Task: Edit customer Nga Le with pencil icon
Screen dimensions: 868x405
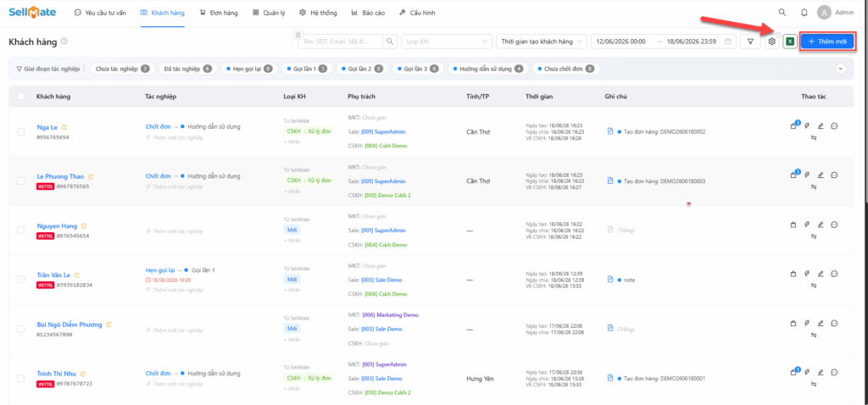Action: pyautogui.click(x=821, y=126)
